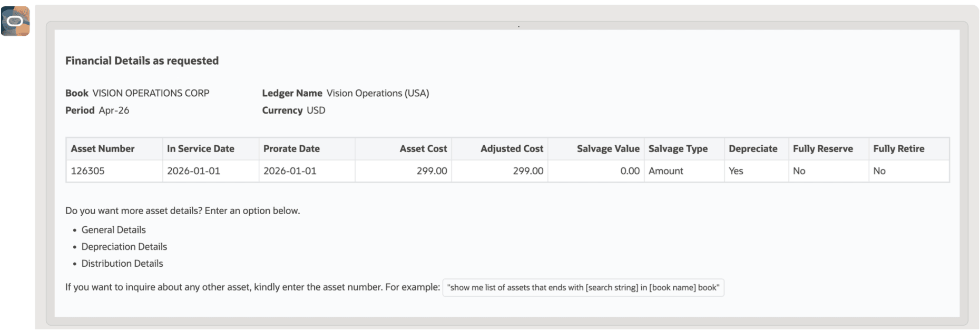Click the Book label
Viewport: 980px width, 332px height.
pos(77,93)
